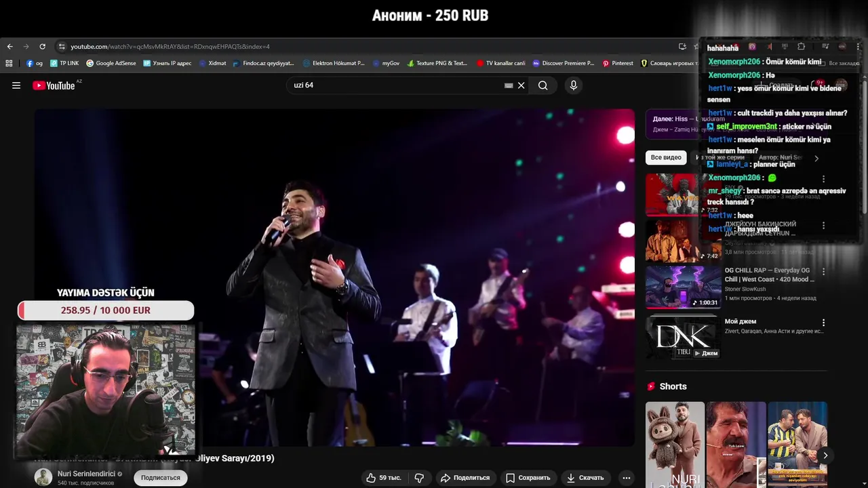Open the Nuri Serinlendirici channel name link
Screen dimensions: 868x488
click(x=86, y=474)
